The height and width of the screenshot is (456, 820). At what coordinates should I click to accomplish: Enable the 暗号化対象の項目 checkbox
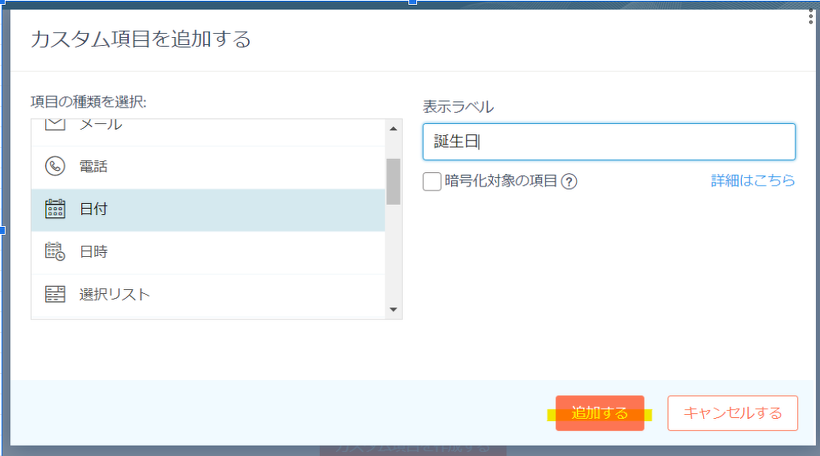coord(432,181)
